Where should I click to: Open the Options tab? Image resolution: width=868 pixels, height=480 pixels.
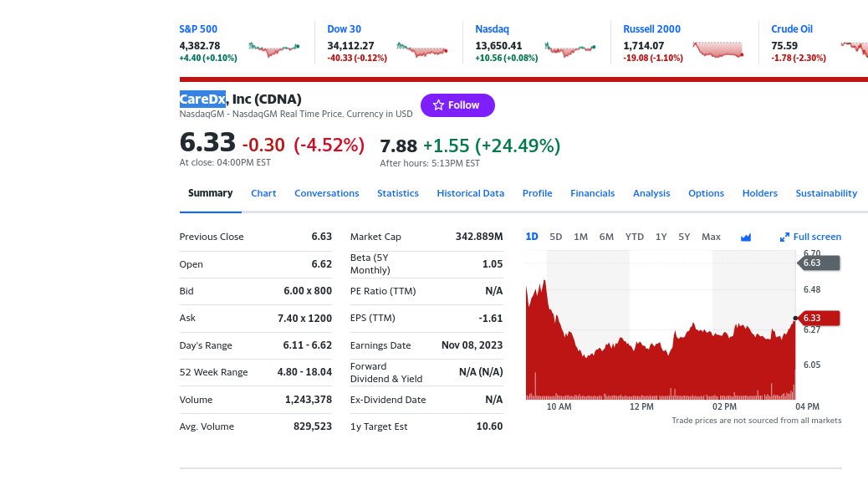(x=707, y=193)
